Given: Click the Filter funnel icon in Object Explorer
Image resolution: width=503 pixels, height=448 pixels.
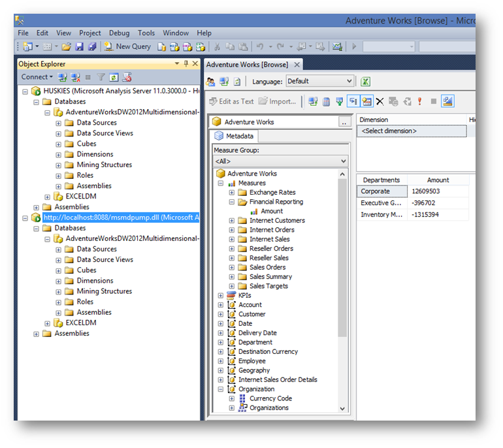Looking at the screenshot, I should [101, 77].
